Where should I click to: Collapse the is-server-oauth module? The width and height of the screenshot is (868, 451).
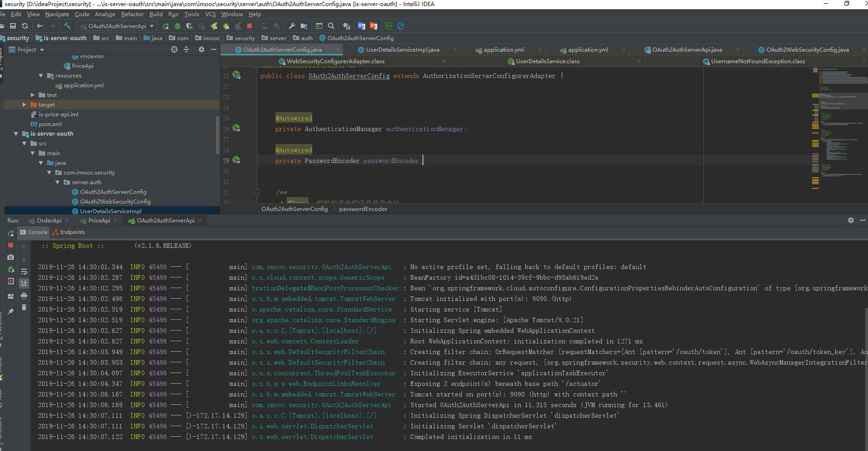coord(16,134)
